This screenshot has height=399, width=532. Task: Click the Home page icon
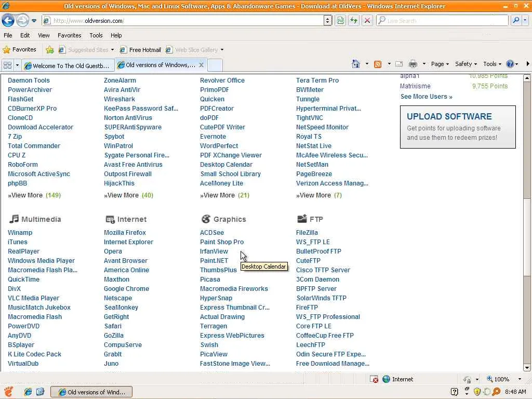[355, 64]
